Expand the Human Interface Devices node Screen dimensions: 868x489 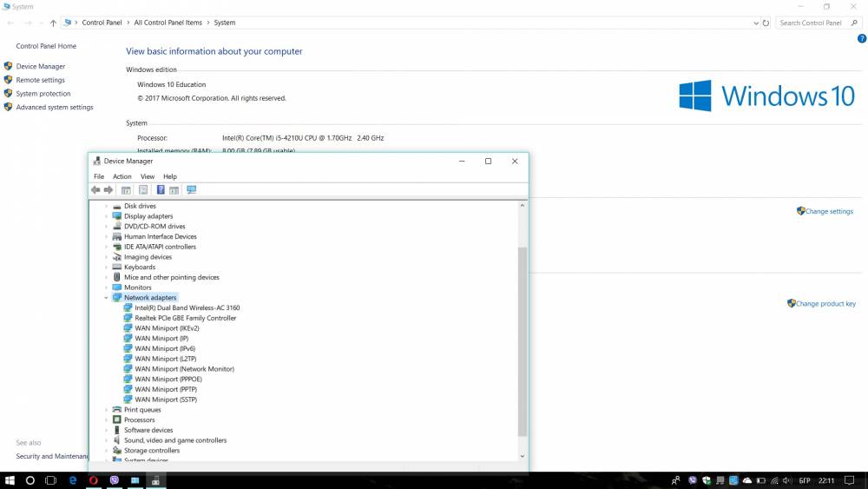(x=106, y=236)
